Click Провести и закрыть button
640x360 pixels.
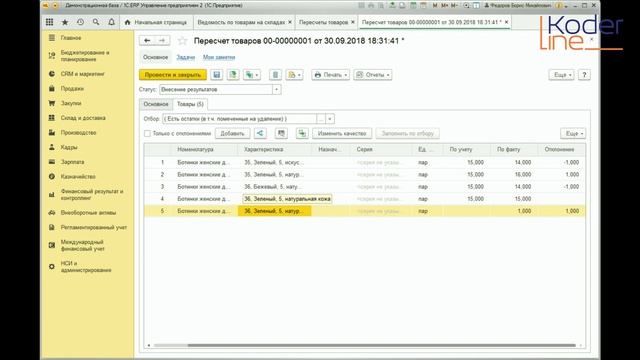click(x=173, y=75)
